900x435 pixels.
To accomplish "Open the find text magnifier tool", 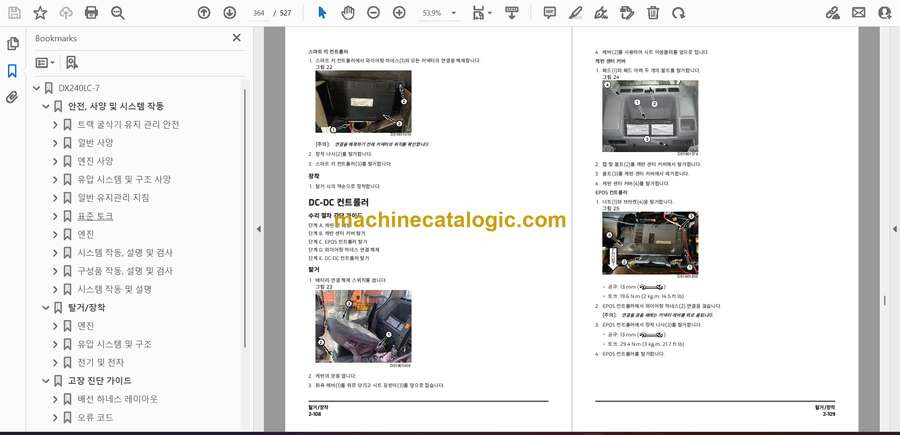I will tap(118, 13).
